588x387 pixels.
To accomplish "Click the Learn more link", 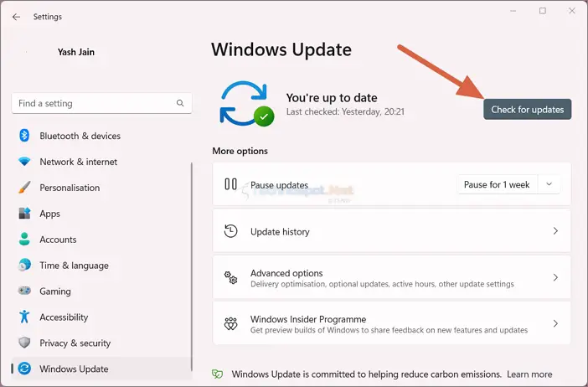I will [529, 374].
